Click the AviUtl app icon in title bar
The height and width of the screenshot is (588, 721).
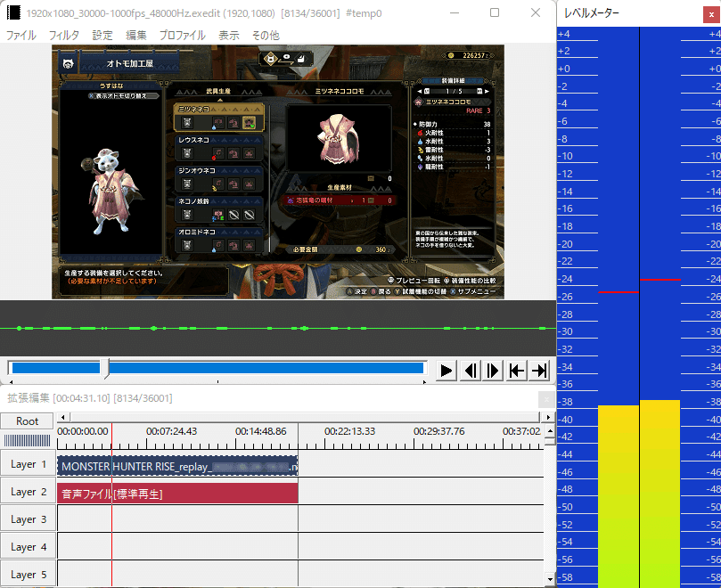click(x=13, y=12)
